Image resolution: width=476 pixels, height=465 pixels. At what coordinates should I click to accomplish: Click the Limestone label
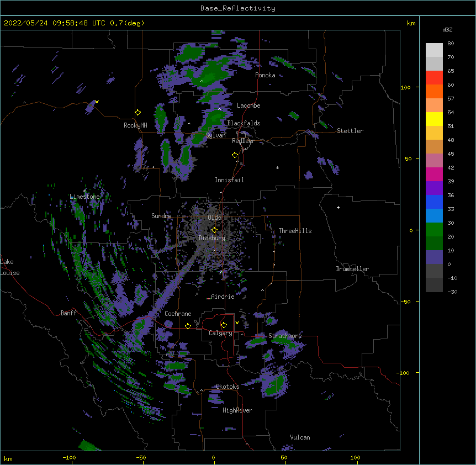click(x=84, y=197)
